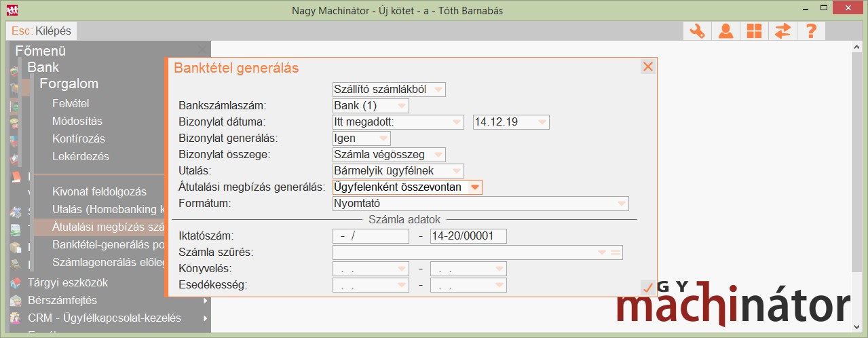Open the Utalás dropdown
The image size is (868, 338).
(x=456, y=171)
